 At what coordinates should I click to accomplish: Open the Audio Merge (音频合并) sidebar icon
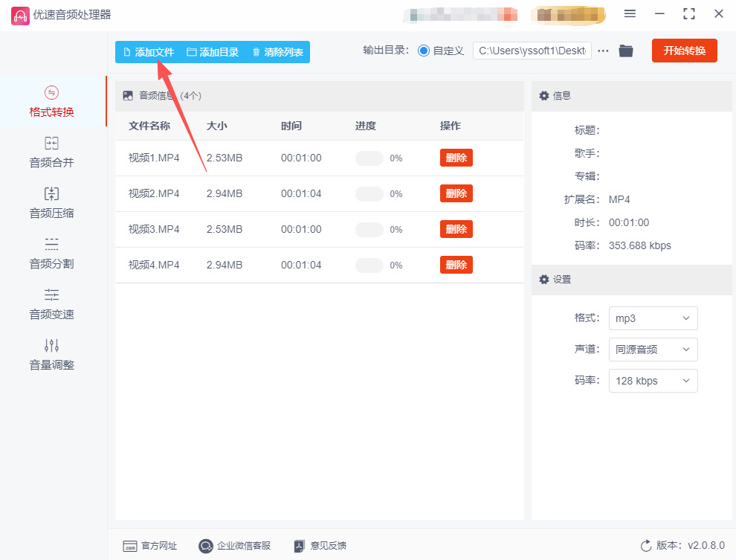pyautogui.click(x=51, y=144)
